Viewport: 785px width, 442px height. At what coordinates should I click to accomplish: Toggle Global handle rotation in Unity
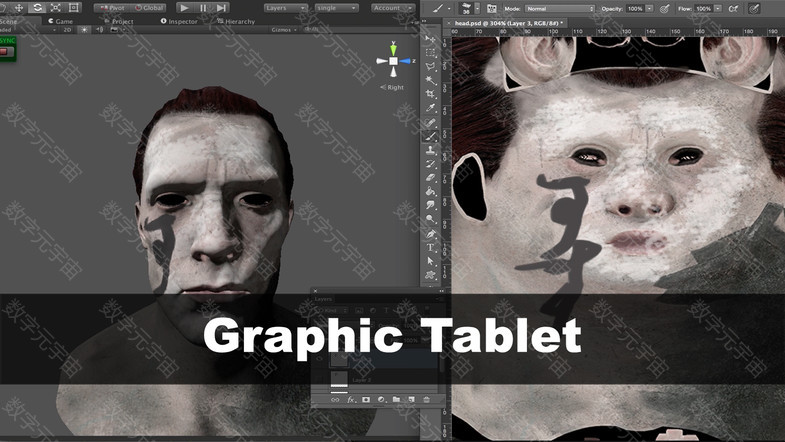(149, 8)
